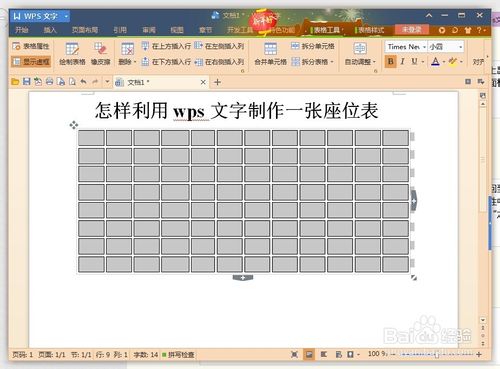
Task: Click the Merge Cells (合并单元格) icon
Action: 270,54
